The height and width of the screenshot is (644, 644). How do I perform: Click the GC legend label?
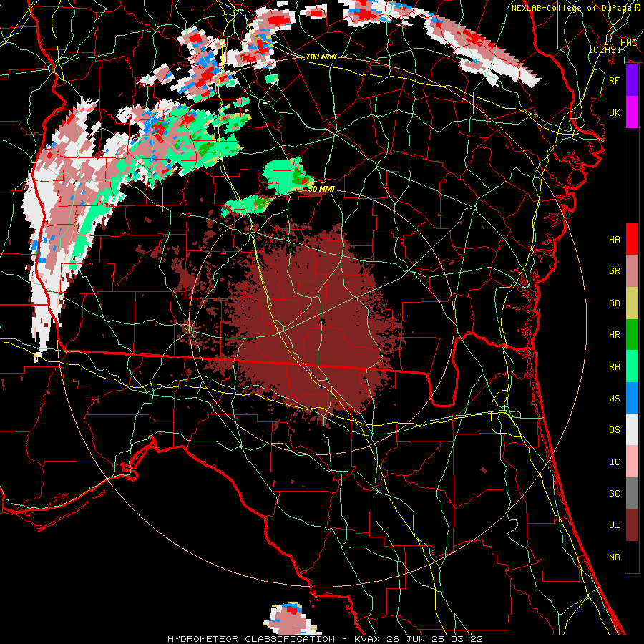615,493
